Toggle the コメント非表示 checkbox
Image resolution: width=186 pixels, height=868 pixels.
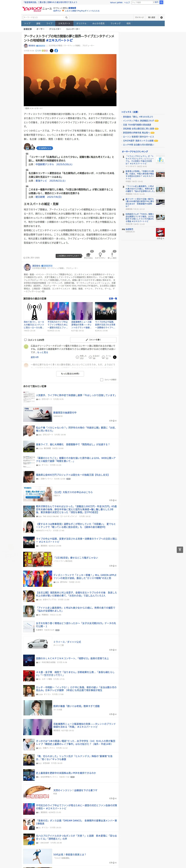tap(102, 380)
